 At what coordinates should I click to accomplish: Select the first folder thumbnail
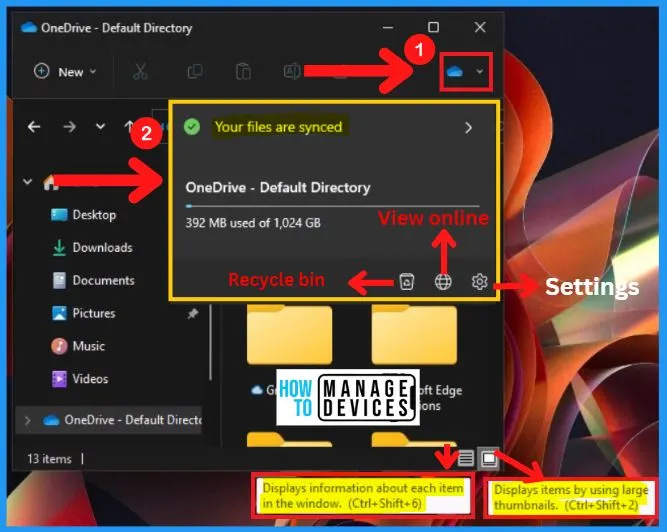coord(290,334)
